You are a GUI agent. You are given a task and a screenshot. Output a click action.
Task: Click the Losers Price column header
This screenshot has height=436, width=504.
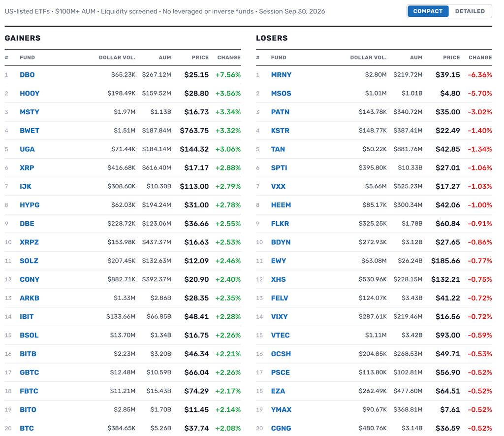[451, 58]
